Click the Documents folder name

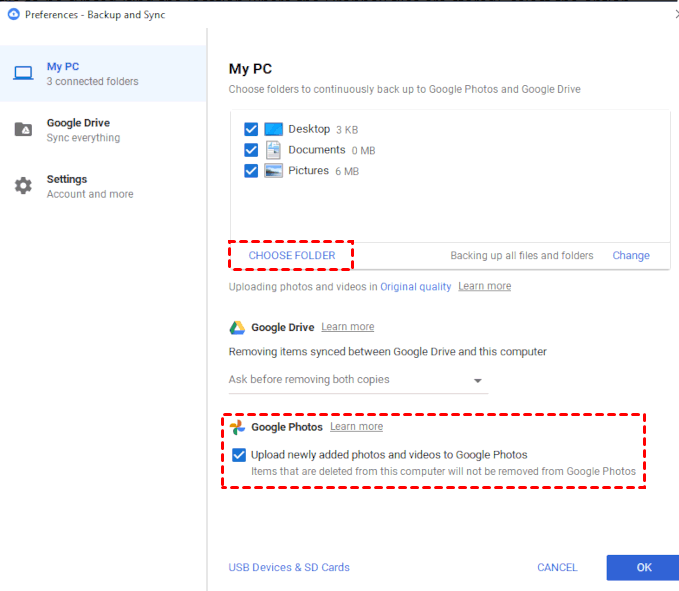pyautogui.click(x=317, y=150)
